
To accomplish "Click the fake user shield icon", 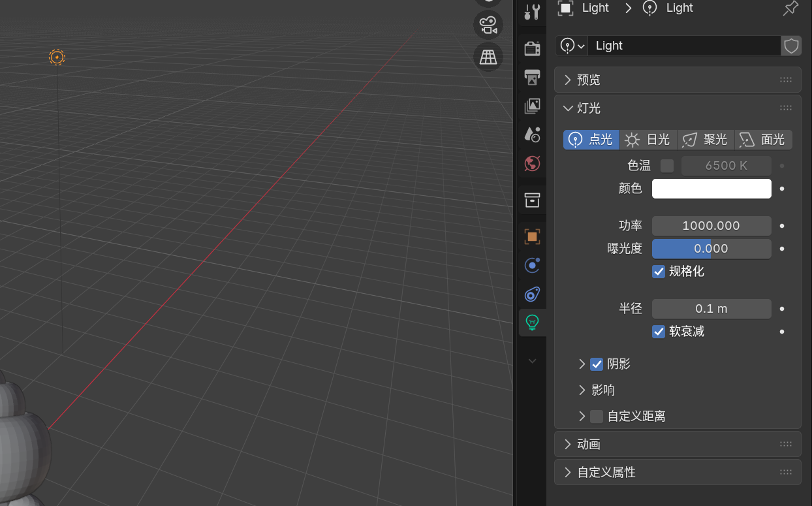I will [x=791, y=46].
